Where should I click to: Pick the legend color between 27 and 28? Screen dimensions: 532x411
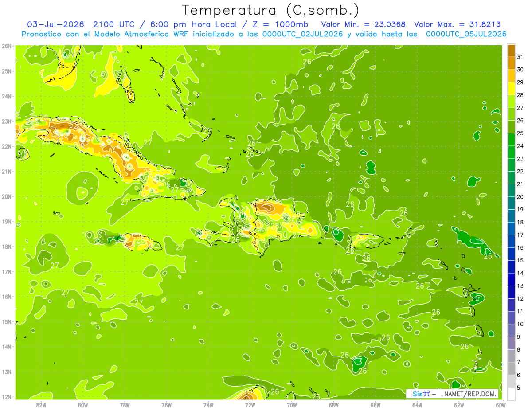click(x=511, y=102)
